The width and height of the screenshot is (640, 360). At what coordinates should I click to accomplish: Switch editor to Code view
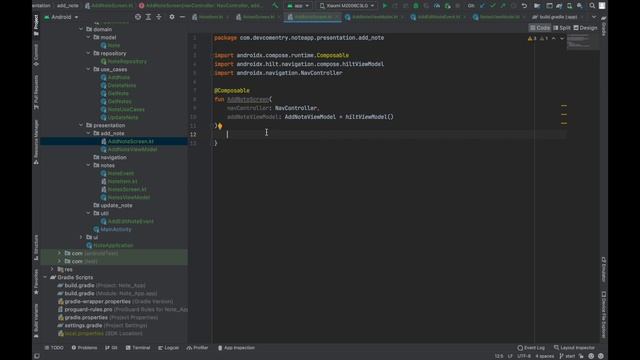tap(540, 28)
